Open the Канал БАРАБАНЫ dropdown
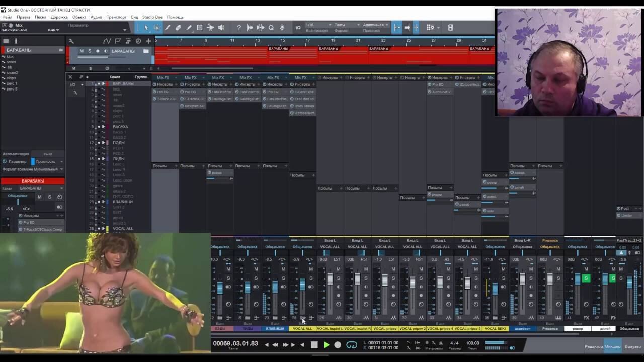 (x=41, y=188)
